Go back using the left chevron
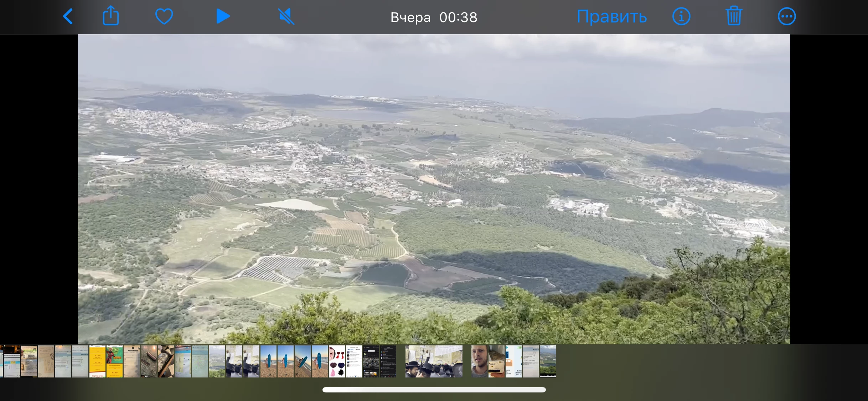868x401 pixels. click(68, 16)
